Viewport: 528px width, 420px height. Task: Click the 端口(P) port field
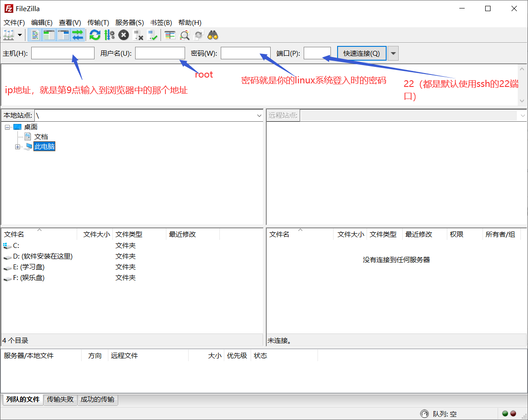(x=317, y=53)
